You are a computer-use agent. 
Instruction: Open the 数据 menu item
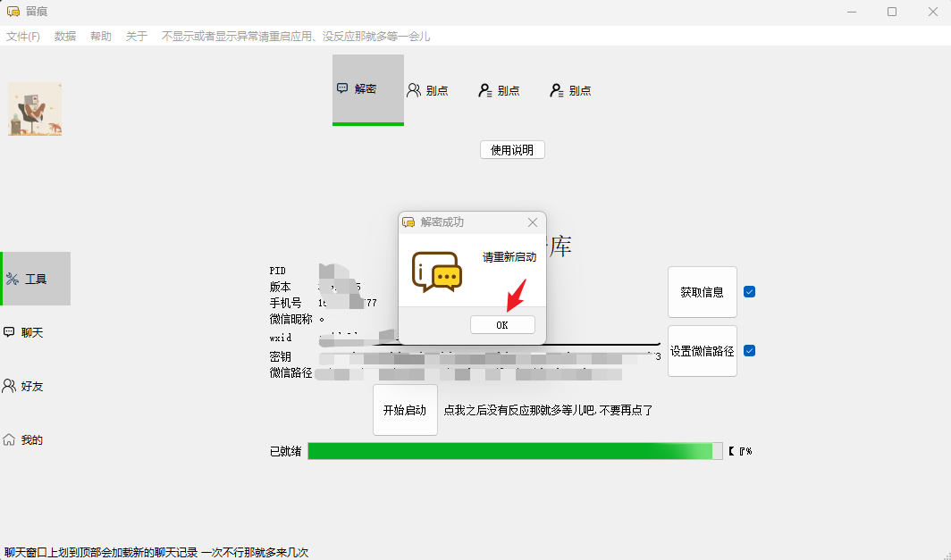[x=64, y=36]
